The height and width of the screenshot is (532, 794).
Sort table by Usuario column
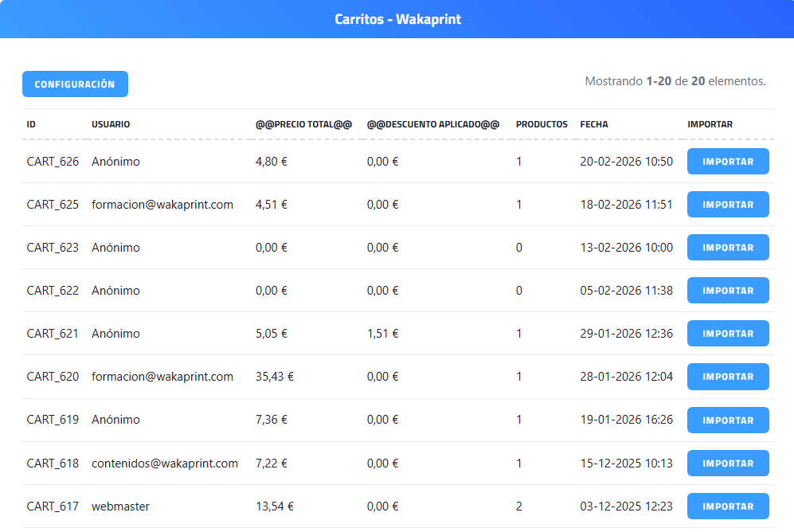pyautogui.click(x=111, y=124)
